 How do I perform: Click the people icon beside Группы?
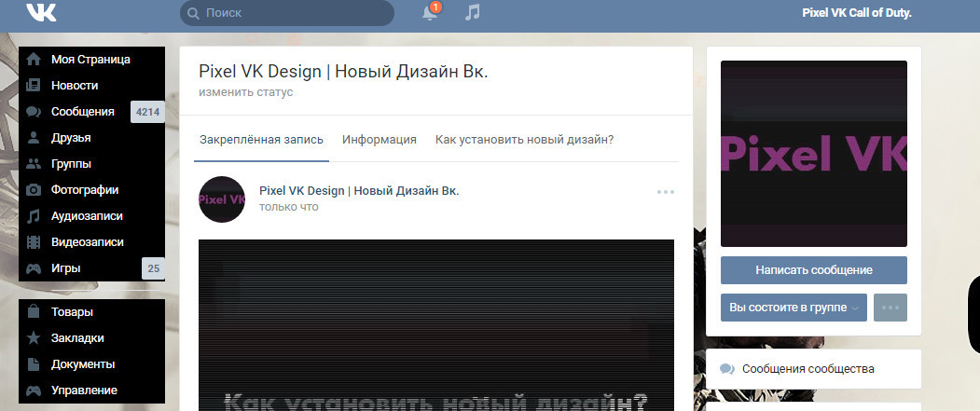pyautogui.click(x=34, y=164)
